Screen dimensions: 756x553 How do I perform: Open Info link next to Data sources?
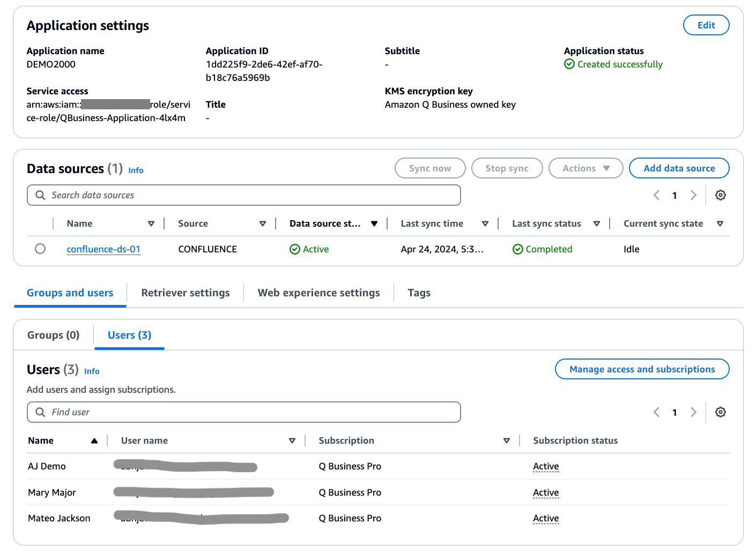click(x=136, y=170)
